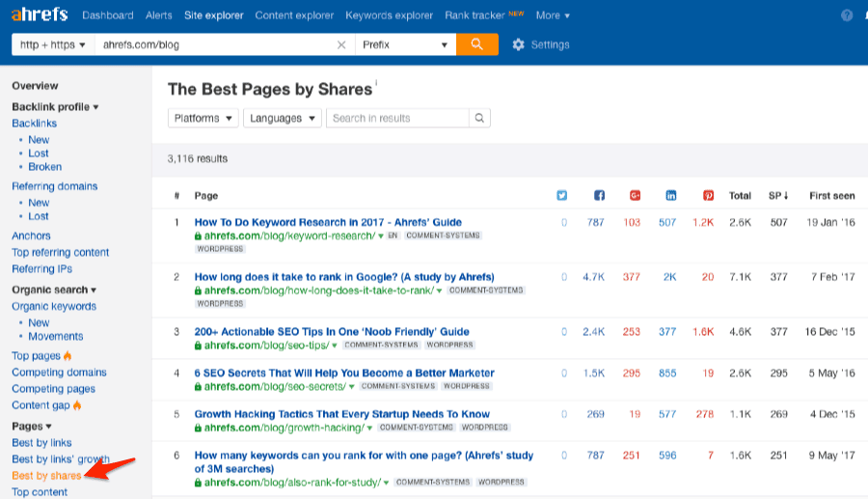
Task: Open Growth Hacking Tactics article link
Action: click(x=342, y=414)
